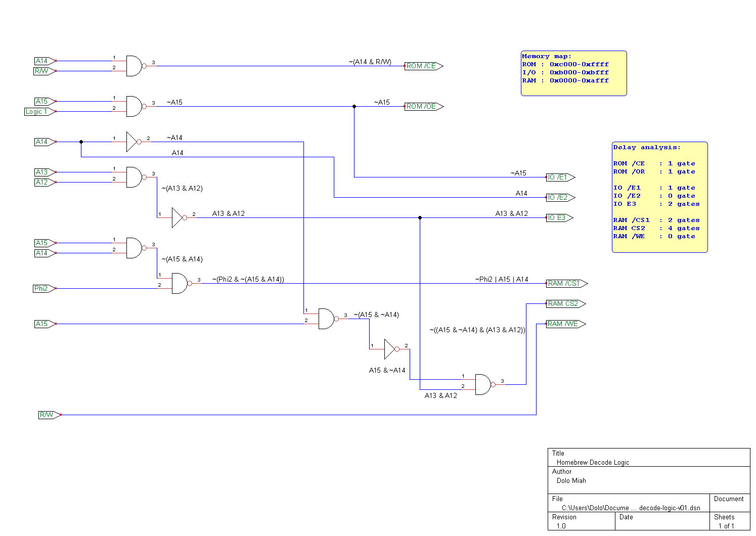Select the NAND gate fed by Phi2
Screen dimensions: 756x536
pyautogui.click(x=180, y=283)
